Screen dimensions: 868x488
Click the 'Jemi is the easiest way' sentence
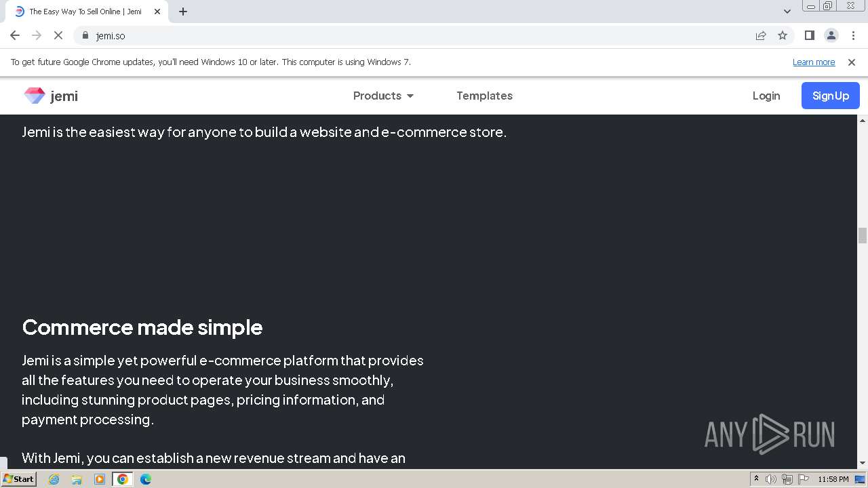pos(264,132)
